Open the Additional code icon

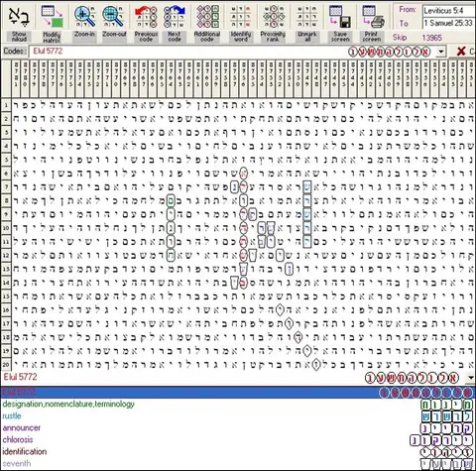point(207,16)
